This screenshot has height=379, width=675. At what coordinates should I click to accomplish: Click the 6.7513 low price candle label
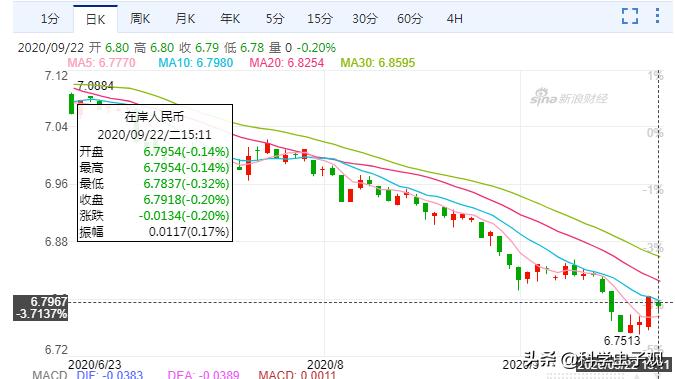pos(622,341)
